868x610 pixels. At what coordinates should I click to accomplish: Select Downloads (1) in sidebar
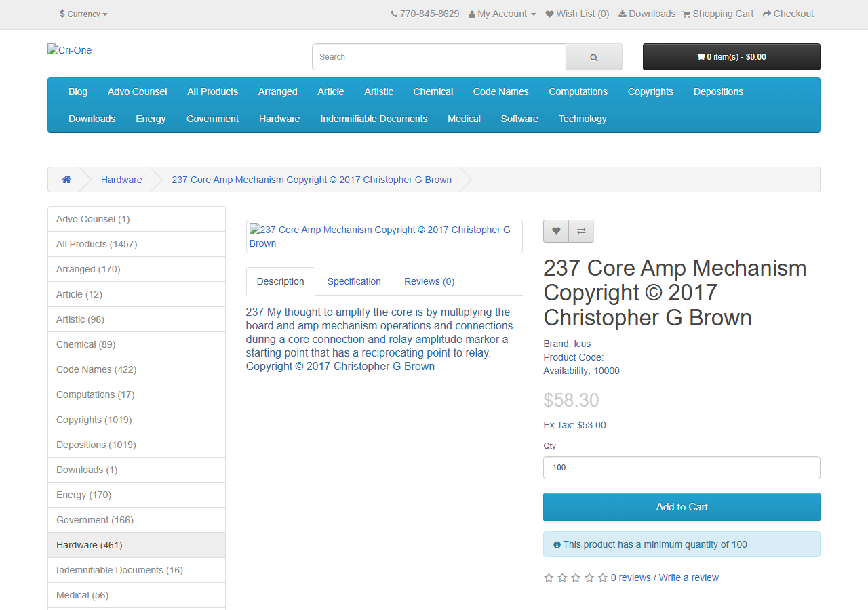pyautogui.click(x=136, y=470)
